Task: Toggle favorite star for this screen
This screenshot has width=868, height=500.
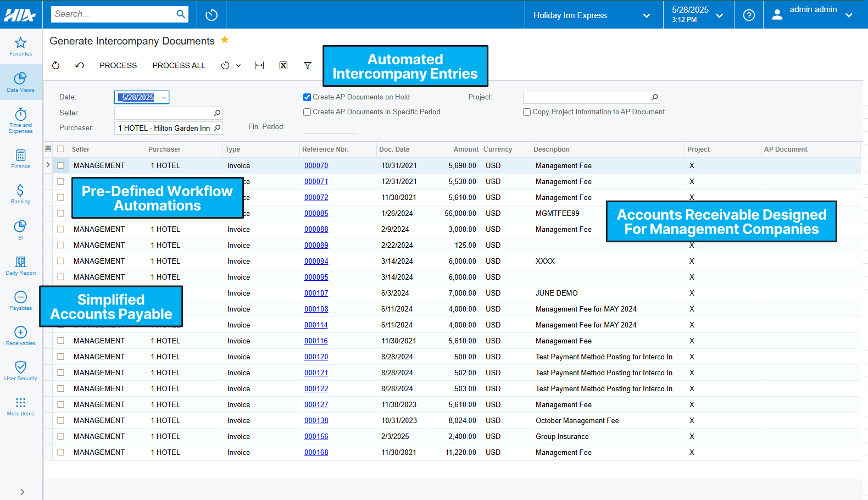Action: (x=224, y=40)
